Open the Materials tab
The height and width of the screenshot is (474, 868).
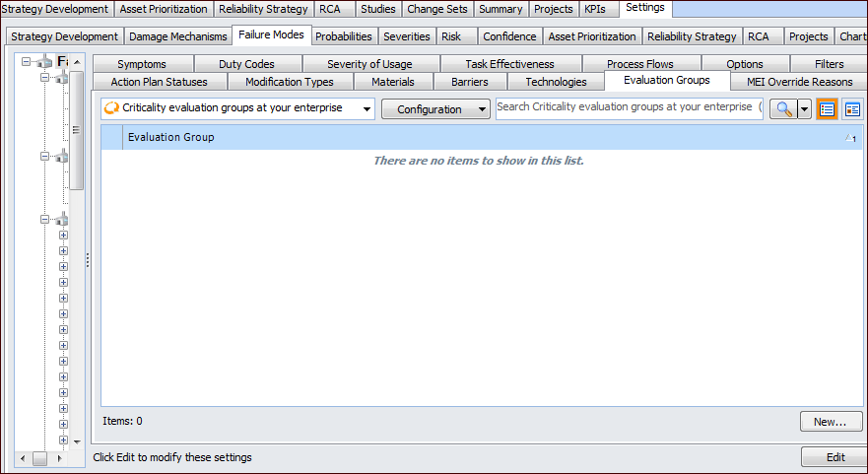393,82
